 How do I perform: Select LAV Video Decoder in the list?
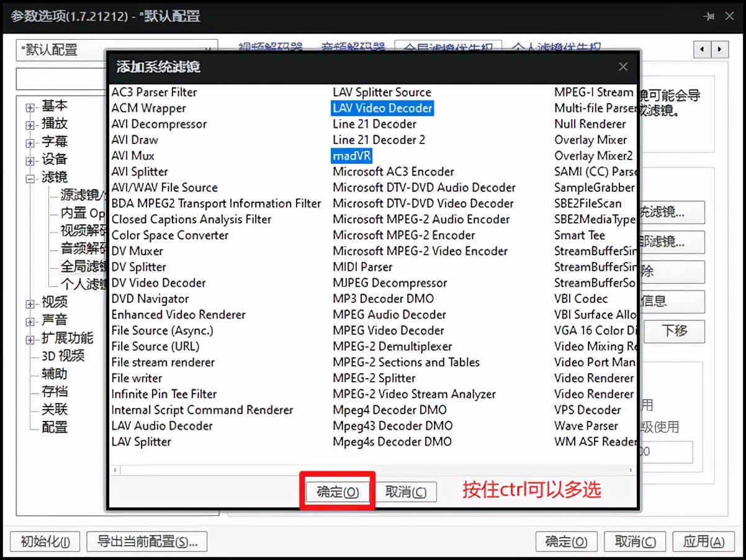382,108
